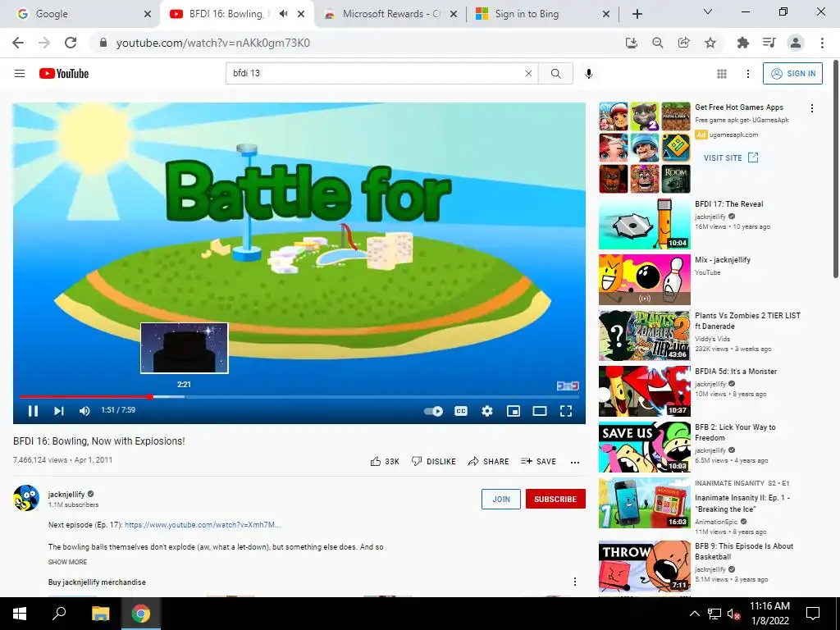This screenshot has height=630, width=840.
Task: Open merchandise shelf three-dot menu
Action: (x=575, y=582)
